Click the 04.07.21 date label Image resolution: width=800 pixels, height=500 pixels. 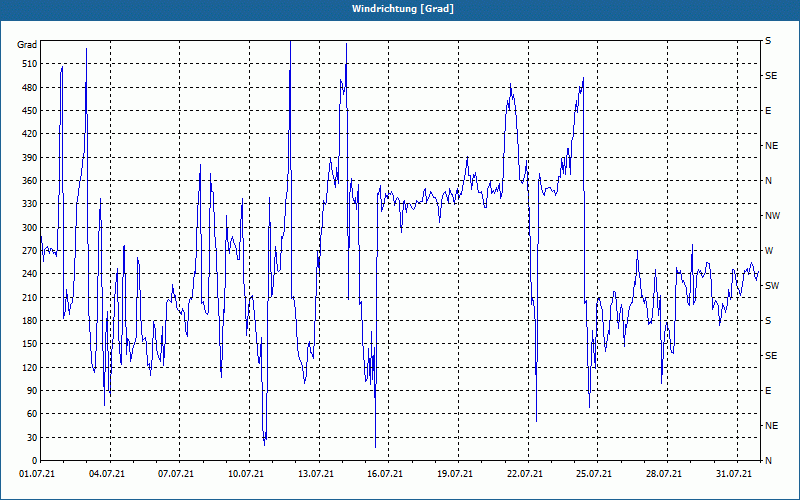click(106, 474)
